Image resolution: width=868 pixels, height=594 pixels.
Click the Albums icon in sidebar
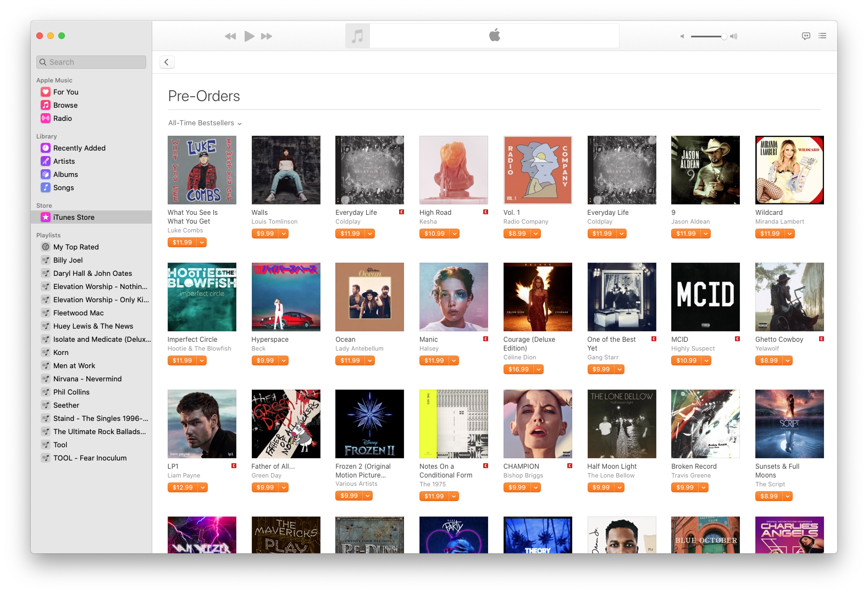(x=46, y=175)
